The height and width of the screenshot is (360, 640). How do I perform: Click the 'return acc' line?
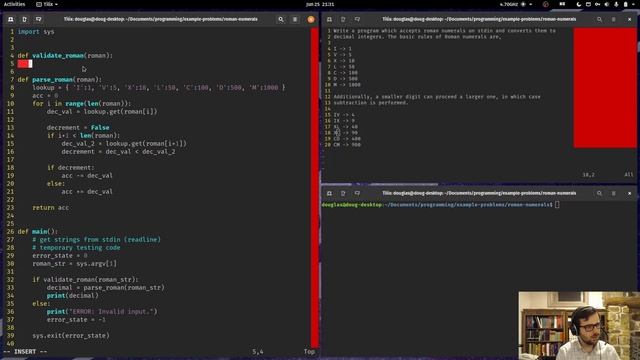coord(51,207)
